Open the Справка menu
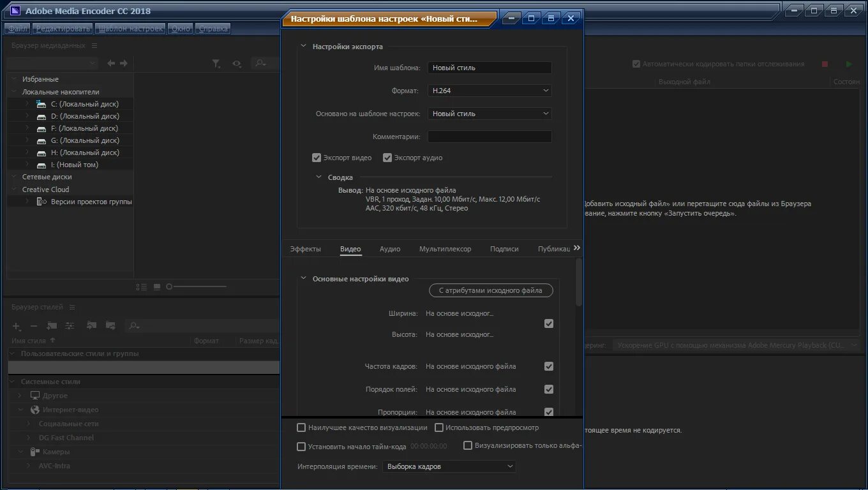This screenshot has height=490, width=868. [x=213, y=29]
